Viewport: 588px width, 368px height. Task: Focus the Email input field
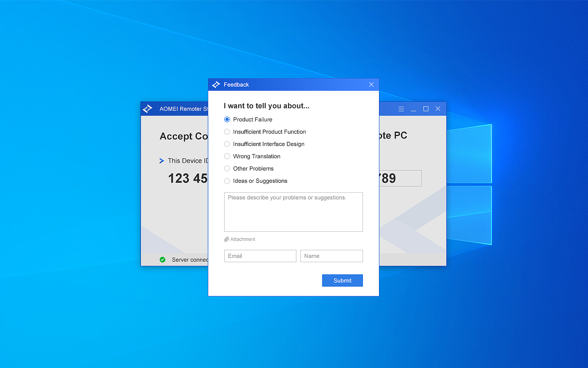tap(260, 256)
